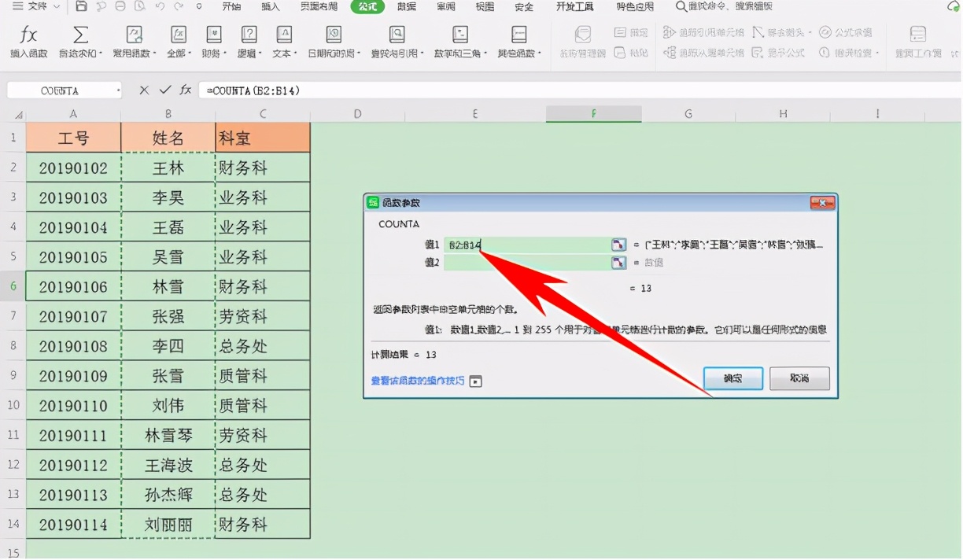Click the 科室 header cell
The image size is (963, 560).
263,138
